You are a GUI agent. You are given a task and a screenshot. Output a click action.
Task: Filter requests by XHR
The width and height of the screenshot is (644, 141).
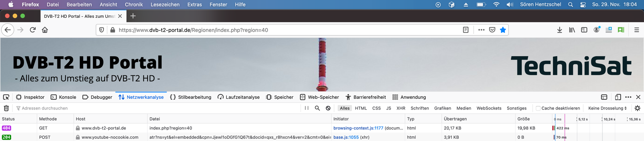click(x=401, y=108)
